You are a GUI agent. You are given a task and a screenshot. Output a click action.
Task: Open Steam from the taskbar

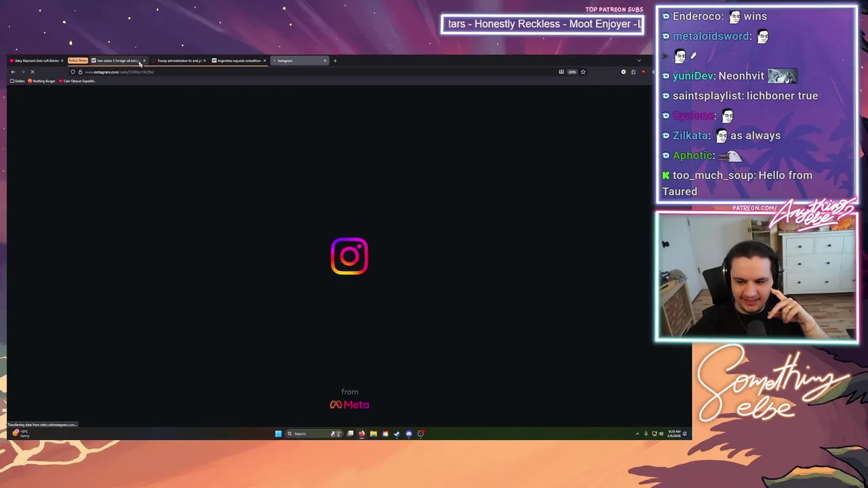pos(397,434)
